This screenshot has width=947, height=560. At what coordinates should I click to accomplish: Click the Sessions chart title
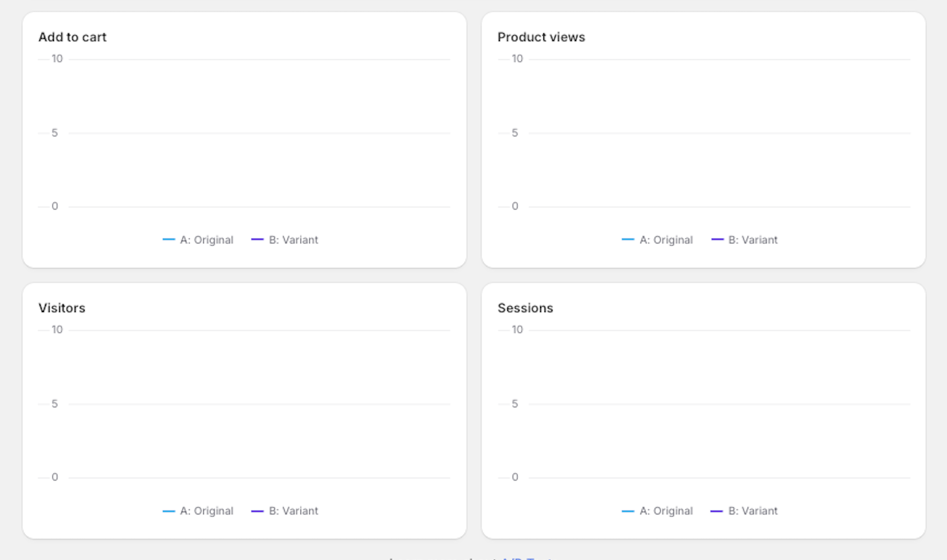tap(525, 308)
